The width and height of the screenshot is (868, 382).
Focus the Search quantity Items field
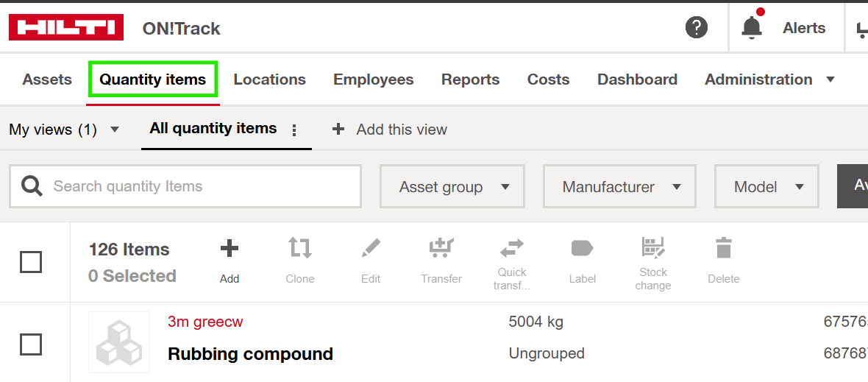click(185, 186)
